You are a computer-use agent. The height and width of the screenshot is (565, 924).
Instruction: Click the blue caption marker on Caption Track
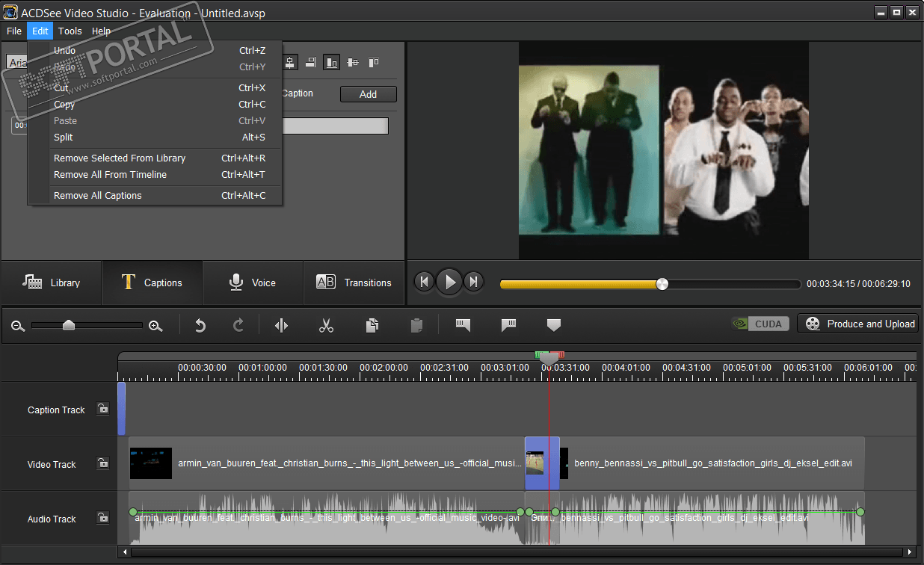pos(121,409)
